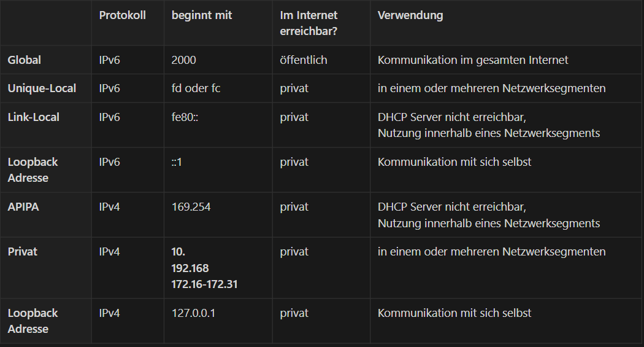Viewport: 644px width, 347px height.
Task: Click the "Privat" row label
Action: pyautogui.click(x=23, y=252)
